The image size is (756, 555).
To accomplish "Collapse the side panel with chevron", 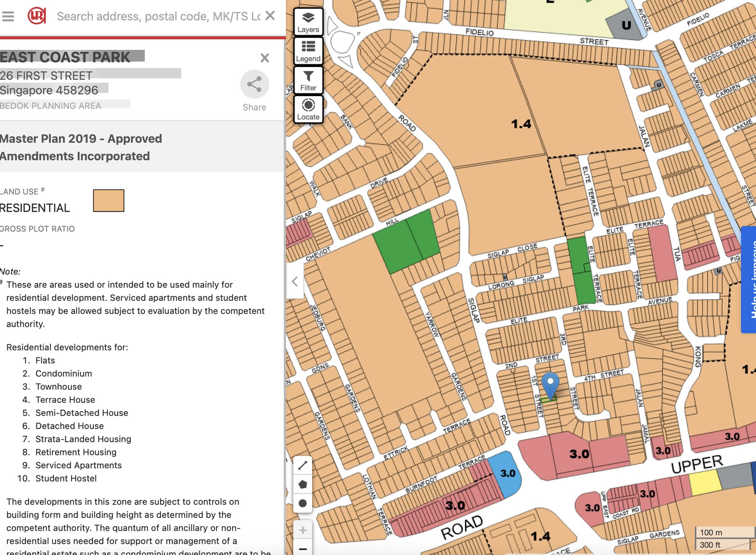I will (295, 281).
